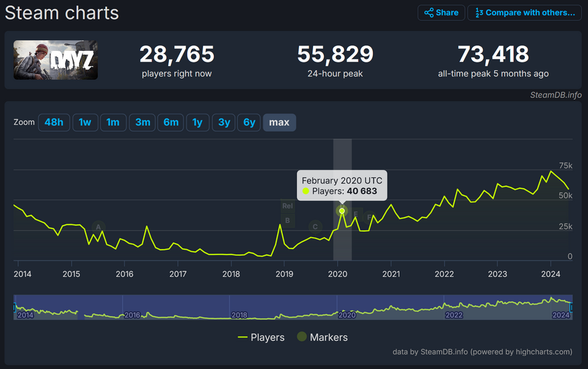Set zoom to 1w
Image resolution: width=588 pixels, height=369 pixels.
click(x=85, y=123)
